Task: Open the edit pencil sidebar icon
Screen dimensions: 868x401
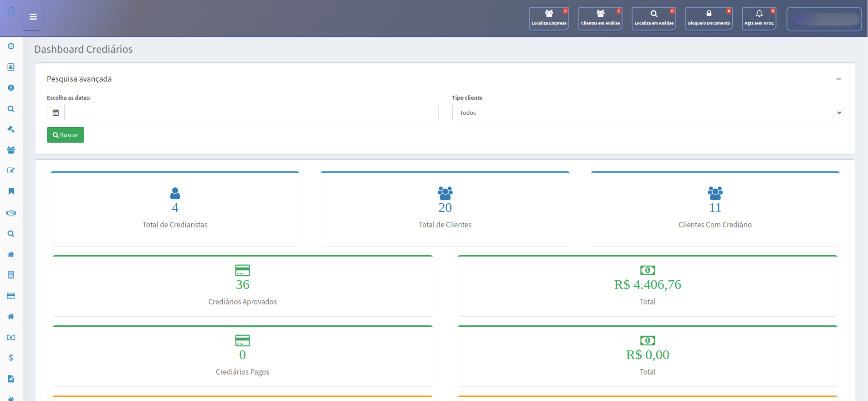Action: [x=11, y=170]
